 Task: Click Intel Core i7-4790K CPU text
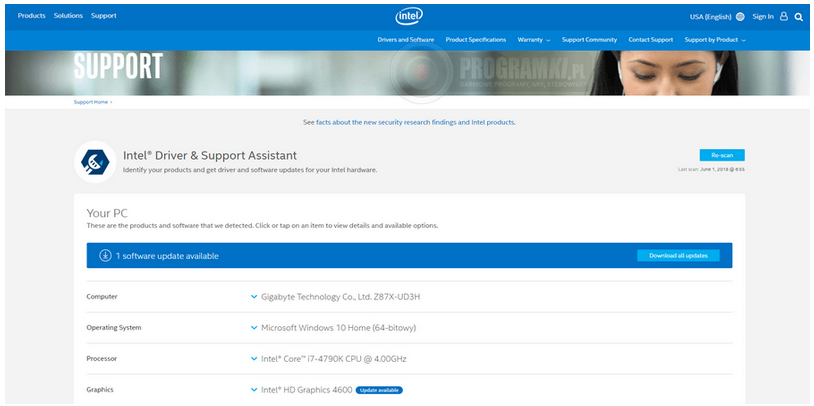pos(334,359)
